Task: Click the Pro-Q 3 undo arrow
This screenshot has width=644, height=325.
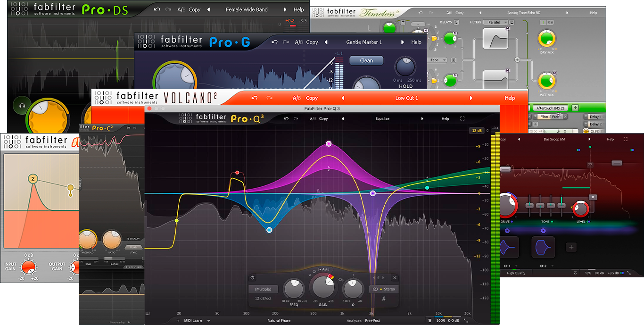Action: coord(286,118)
